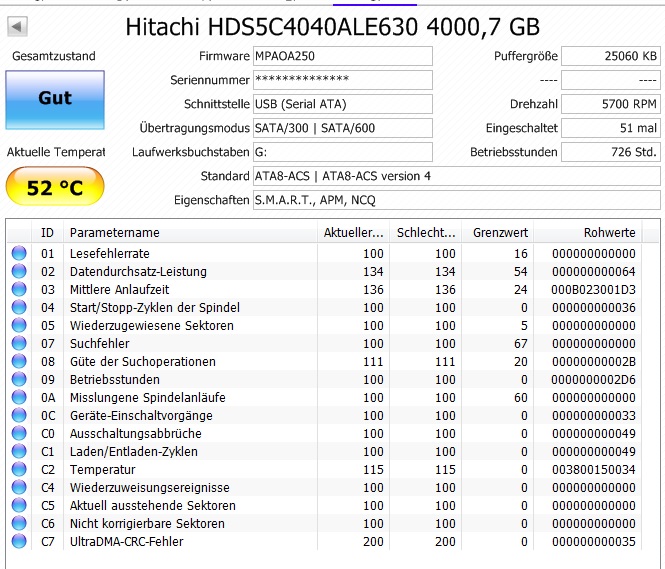Select the Laden/Entladen-Zyklen parameter name
Screen dimensions: 665x569
[134, 452]
